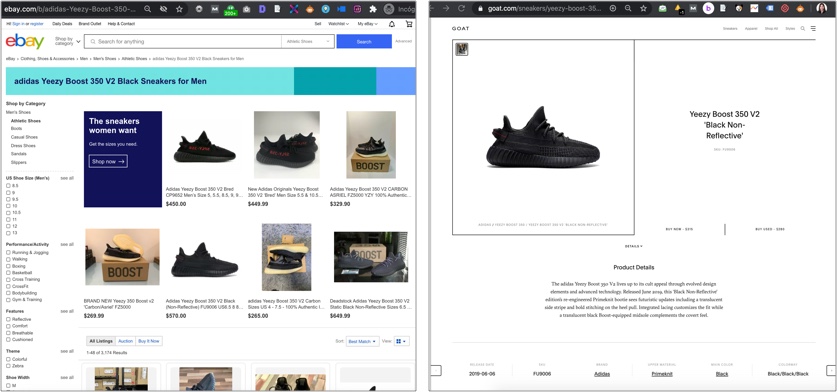Screen dimensions: 837x392
Task: Open the My eBay dropdown
Action: pyautogui.click(x=367, y=24)
